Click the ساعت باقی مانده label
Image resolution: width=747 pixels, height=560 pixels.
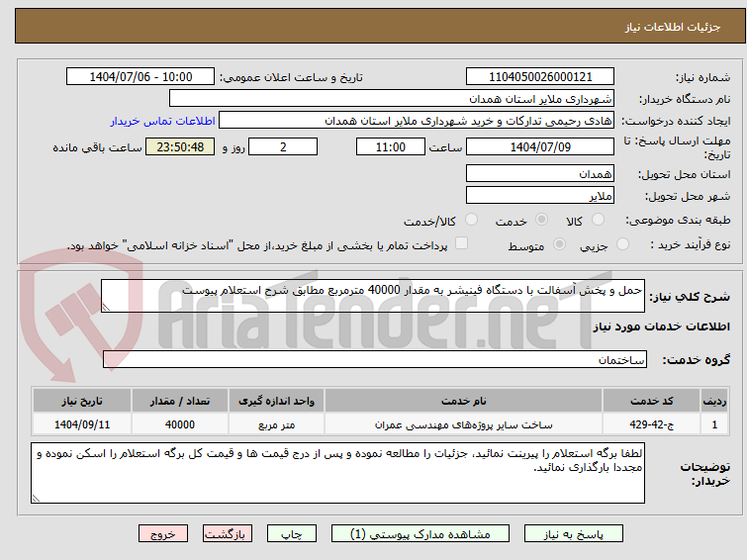(97, 147)
